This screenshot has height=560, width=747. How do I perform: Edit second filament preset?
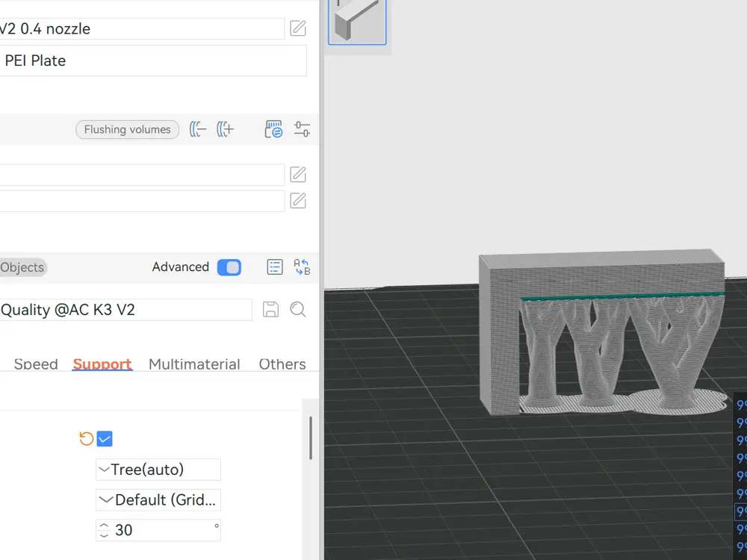tap(298, 200)
